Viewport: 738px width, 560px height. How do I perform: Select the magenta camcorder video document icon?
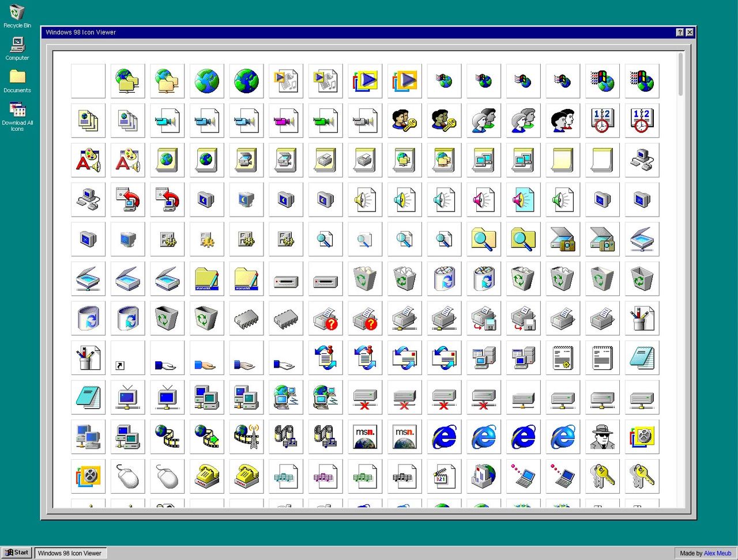coord(285,120)
